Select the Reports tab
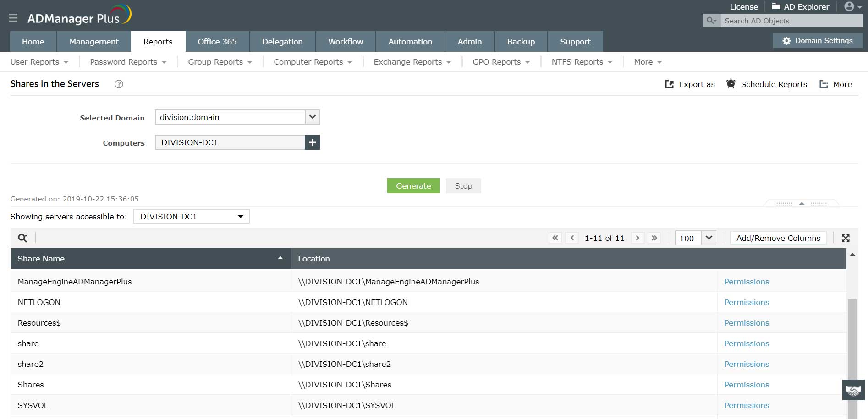868x419 pixels. pos(158,42)
